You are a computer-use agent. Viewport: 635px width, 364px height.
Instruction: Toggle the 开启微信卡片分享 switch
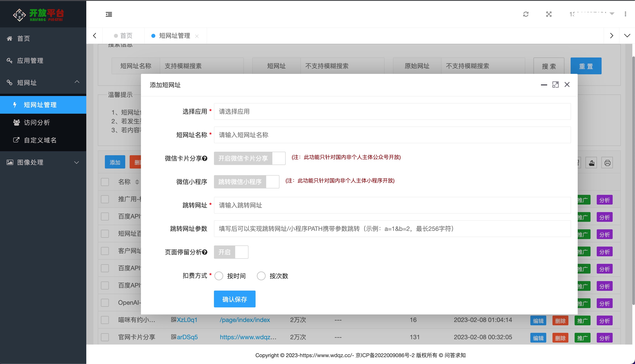click(249, 159)
